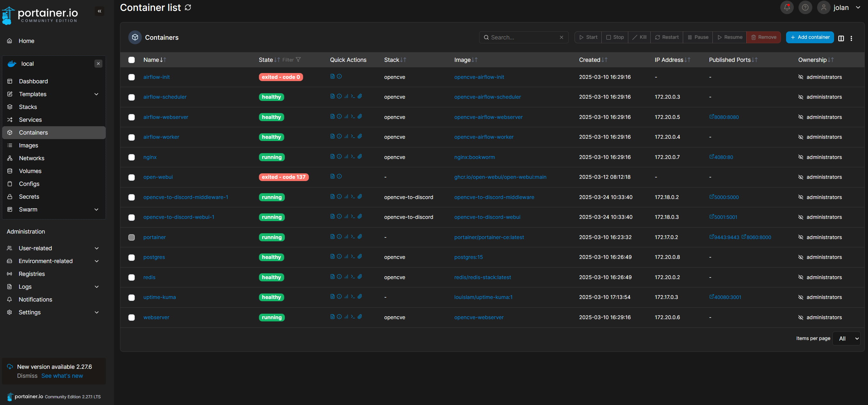Check the airflow-scheduler row checkbox
868x405 pixels.
(x=132, y=97)
